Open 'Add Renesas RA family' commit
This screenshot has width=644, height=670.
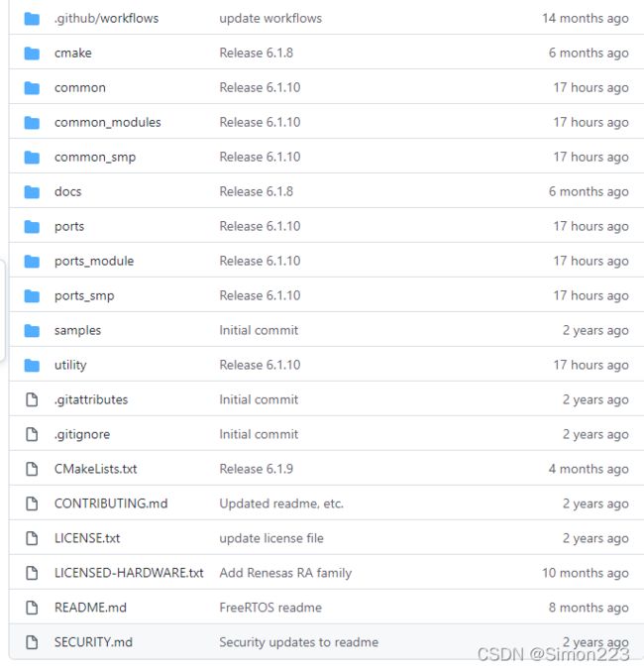tap(285, 573)
